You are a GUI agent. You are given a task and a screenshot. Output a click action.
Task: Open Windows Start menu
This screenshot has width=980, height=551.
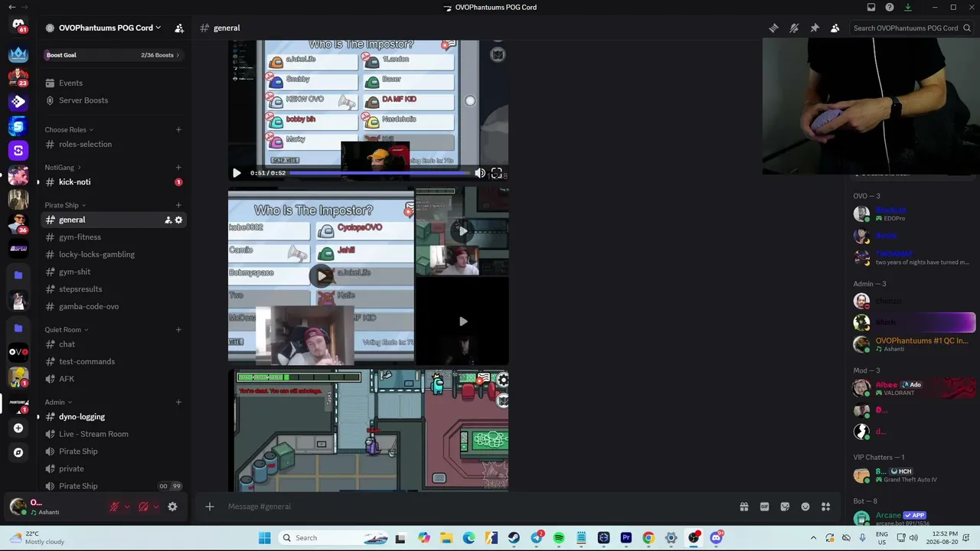click(x=264, y=538)
